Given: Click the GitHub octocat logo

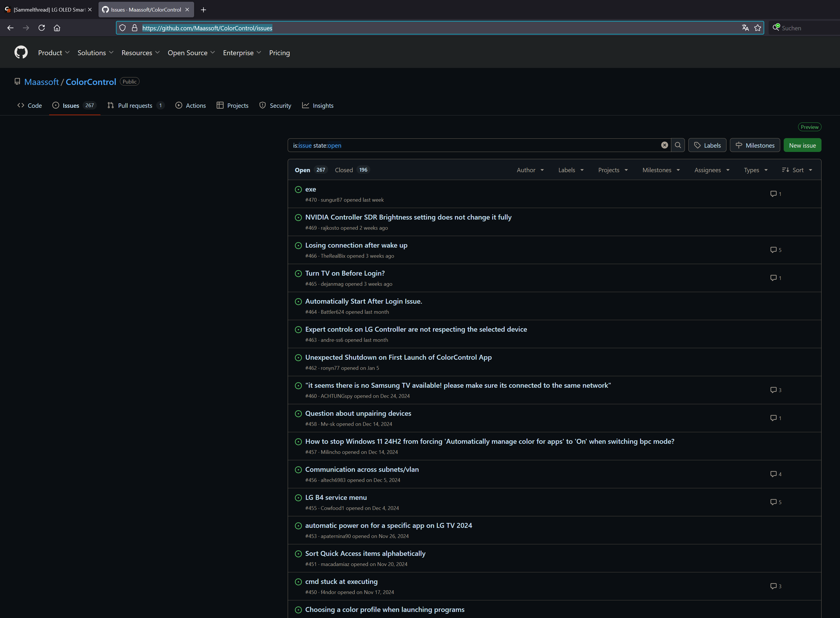Looking at the screenshot, I should (x=21, y=52).
